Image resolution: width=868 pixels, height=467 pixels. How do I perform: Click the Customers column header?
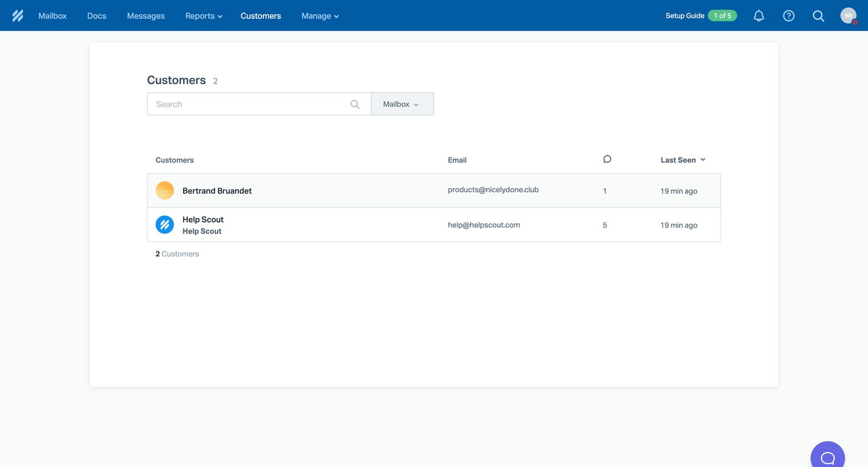175,160
